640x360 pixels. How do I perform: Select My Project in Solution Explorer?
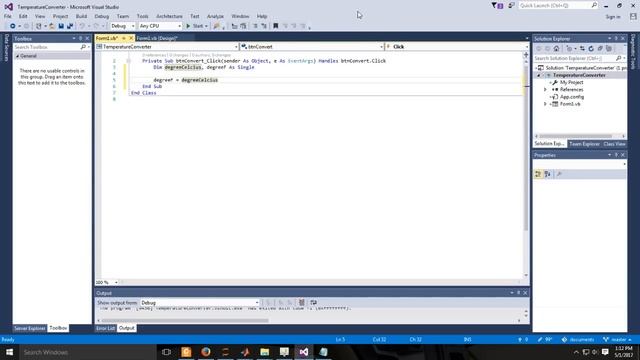[x=571, y=82]
